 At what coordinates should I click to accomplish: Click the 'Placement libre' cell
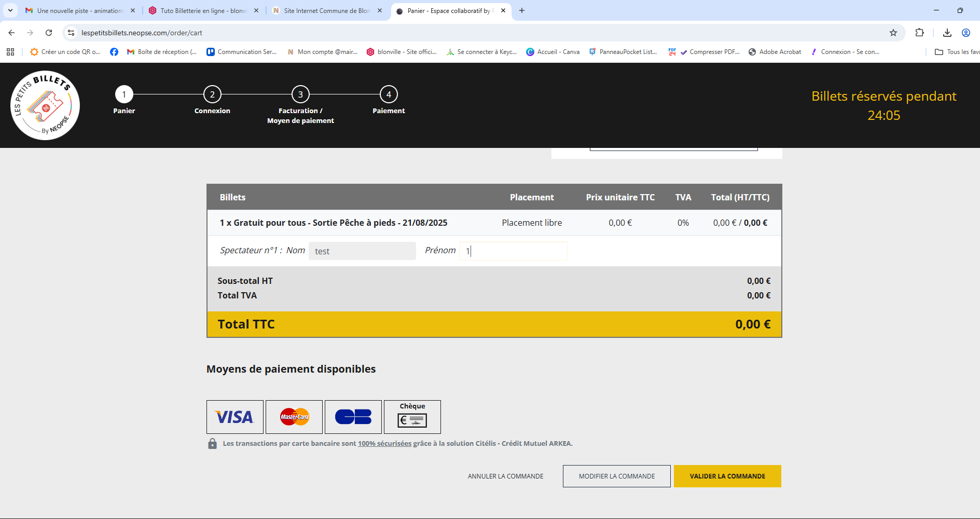(x=532, y=223)
